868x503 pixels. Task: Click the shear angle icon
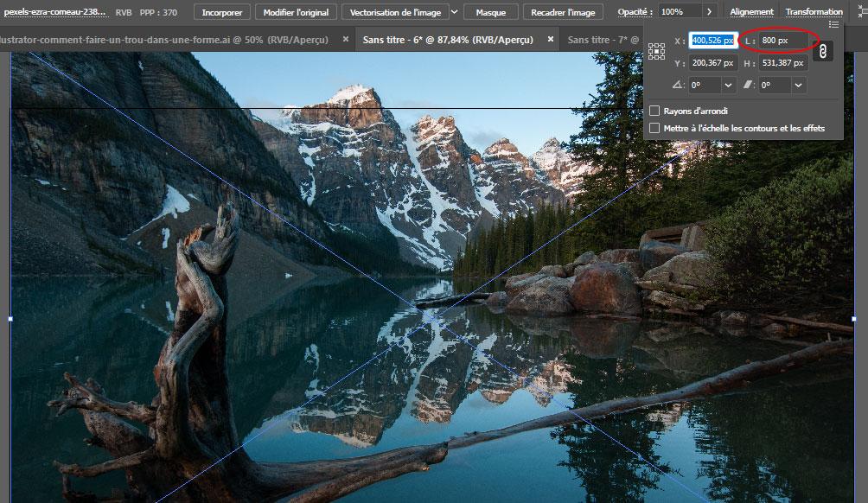pos(749,86)
